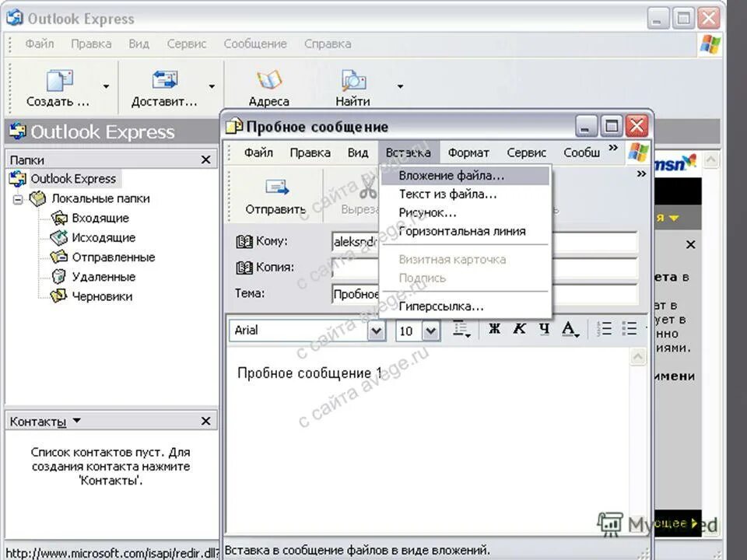This screenshot has height=560, width=747.
Task: Open Сообщ menu in message window
Action: pos(582,152)
